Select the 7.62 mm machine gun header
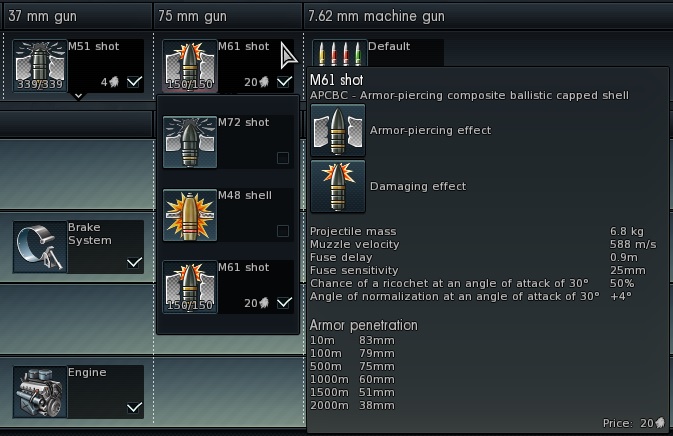The image size is (673, 436). click(x=378, y=17)
